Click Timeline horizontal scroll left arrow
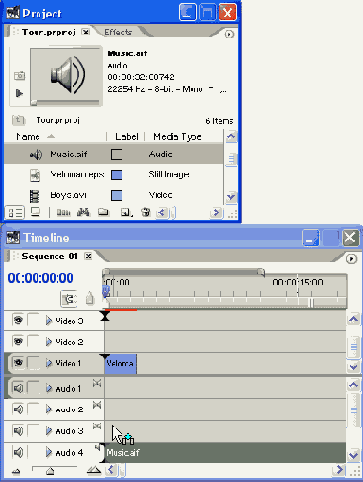 click(x=111, y=470)
